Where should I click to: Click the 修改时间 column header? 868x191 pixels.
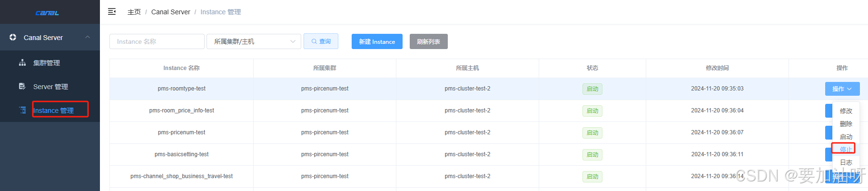[x=717, y=68]
